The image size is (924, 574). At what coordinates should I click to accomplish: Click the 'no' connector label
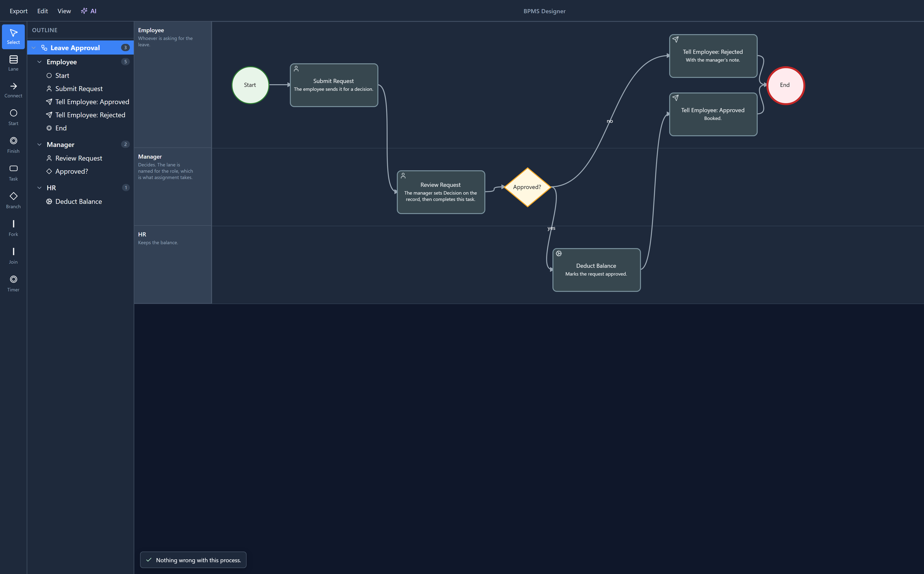coord(610,121)
